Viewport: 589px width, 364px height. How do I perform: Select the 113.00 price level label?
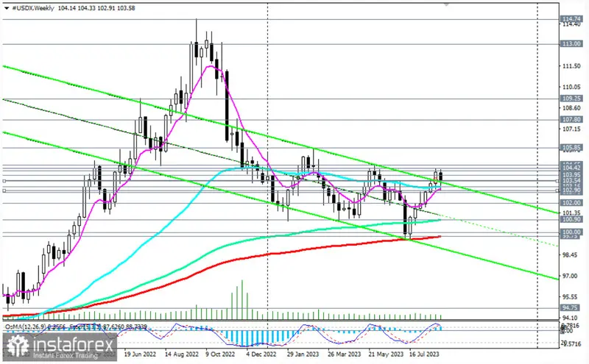point(571,43)
